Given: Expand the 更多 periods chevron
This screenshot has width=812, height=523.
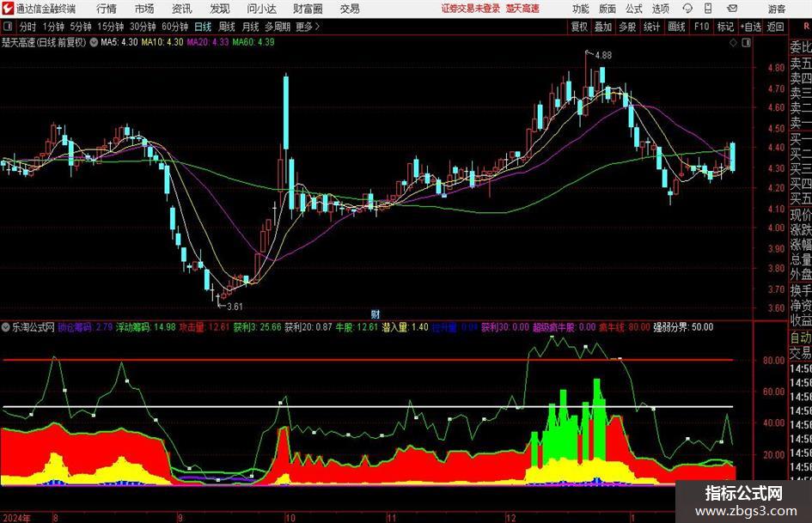Looking at the screenshot, I should [x=308, y=27].
